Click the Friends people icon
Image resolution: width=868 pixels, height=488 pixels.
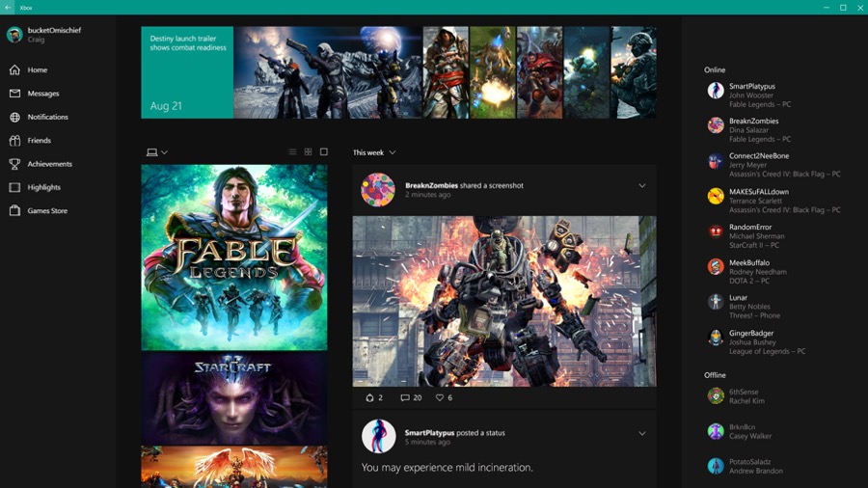(14, 141)
